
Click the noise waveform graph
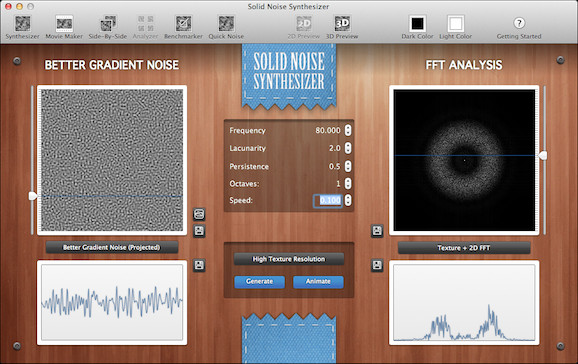pyautogui.click(x=112, y=302)
